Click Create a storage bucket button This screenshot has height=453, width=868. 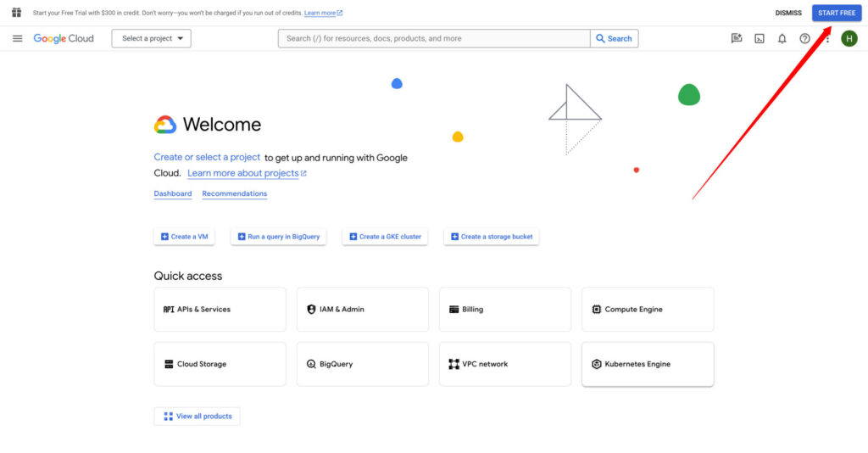tap(491, 237)
